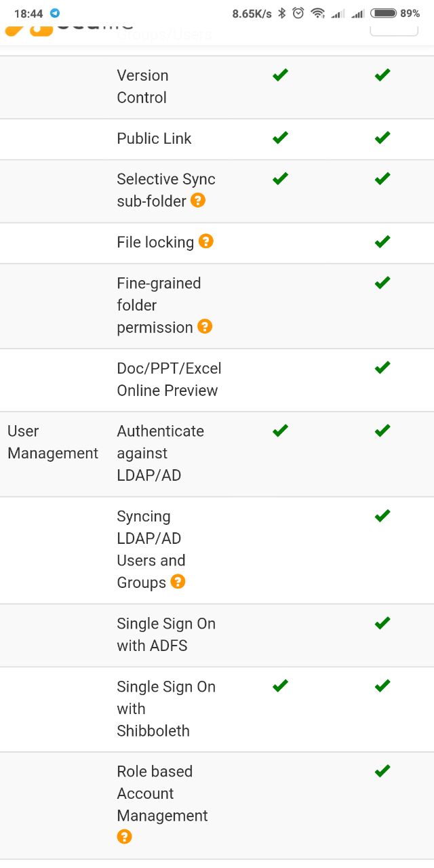Tap the alarm clock status icon

(x=298, y=13)
